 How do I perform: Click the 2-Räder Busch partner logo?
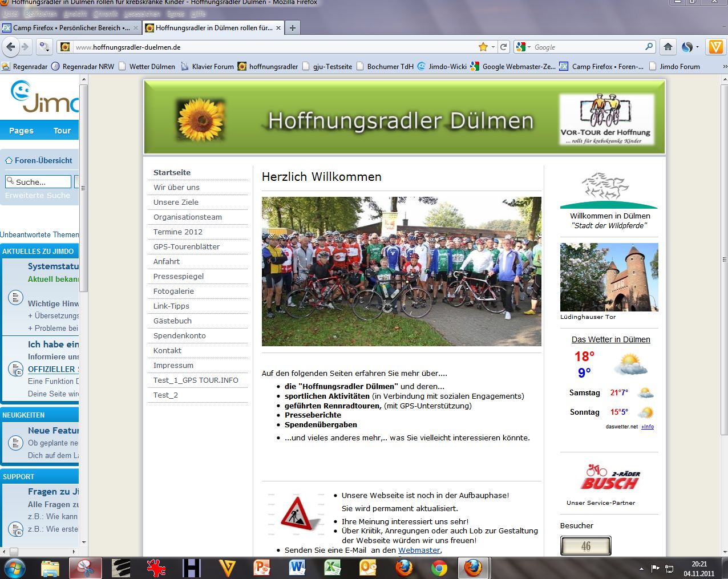609,477
